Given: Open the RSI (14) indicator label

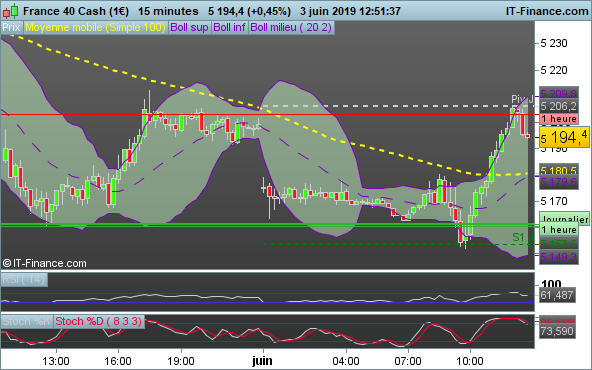Looking at the screenshot, I should tap(24, 280).
